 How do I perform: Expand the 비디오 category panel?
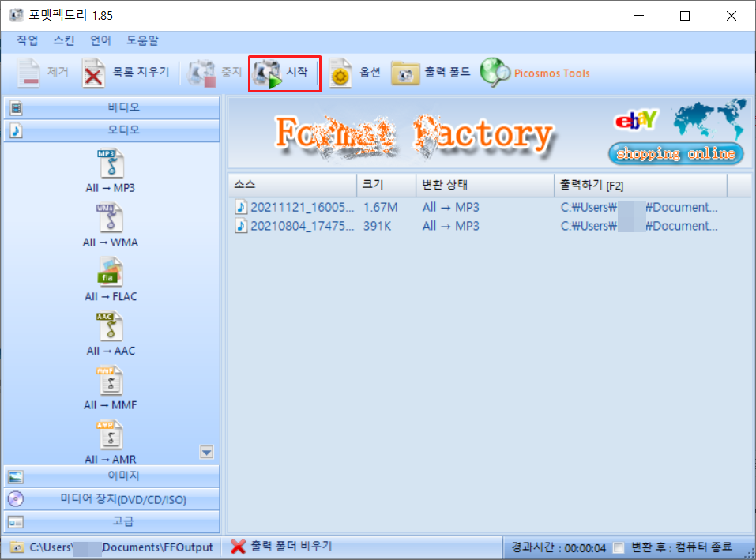point(112,108)
